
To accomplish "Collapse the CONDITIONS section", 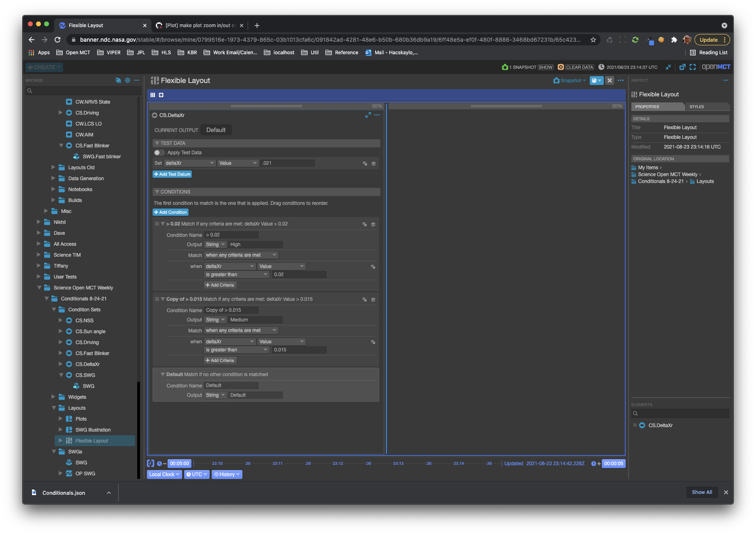I will click(x=157, y=191).
